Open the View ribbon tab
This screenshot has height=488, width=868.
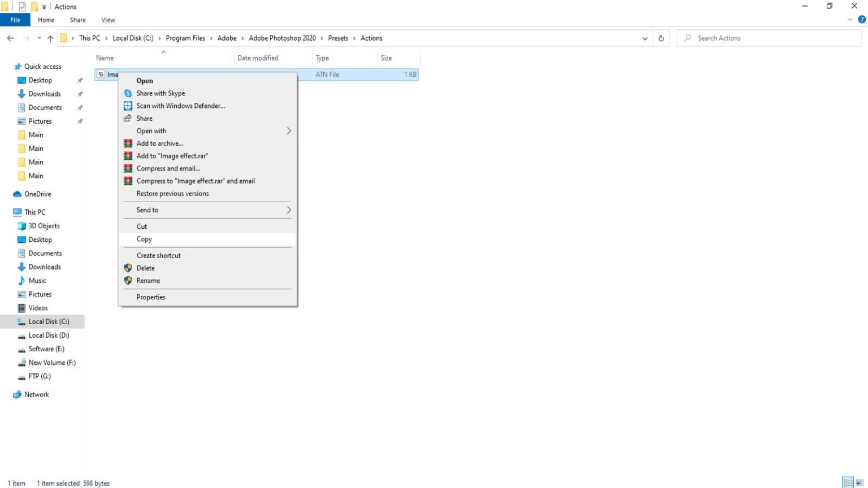tap(108, 20)
